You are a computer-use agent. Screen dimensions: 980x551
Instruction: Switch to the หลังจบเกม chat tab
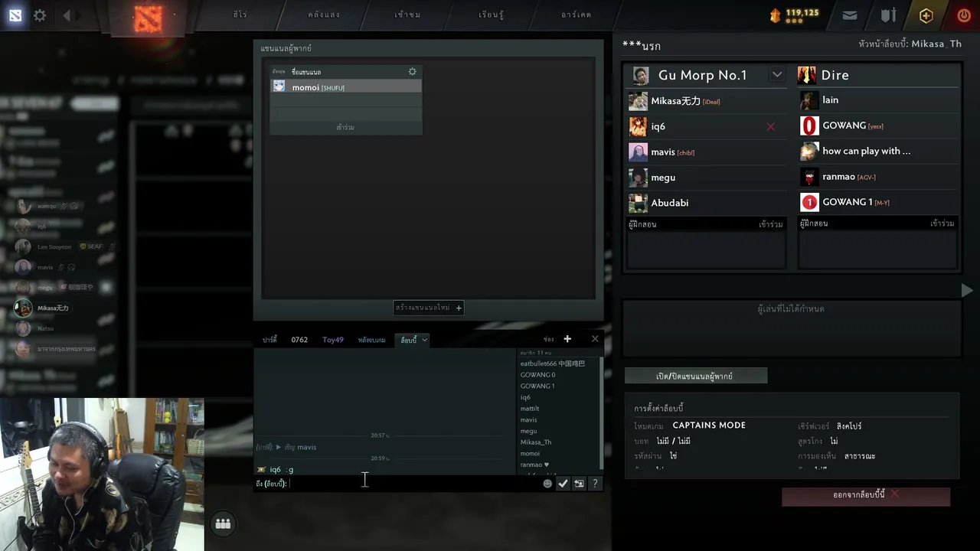pos(371,340)
